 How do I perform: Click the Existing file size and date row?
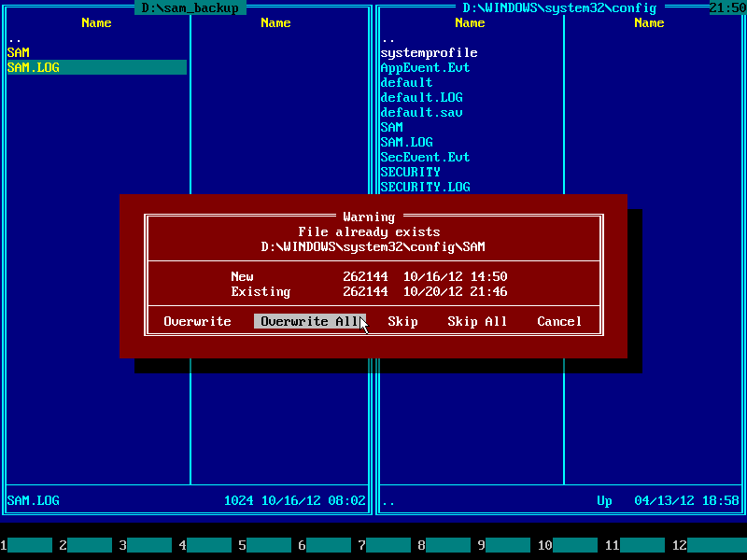click(x=369, y=291)
